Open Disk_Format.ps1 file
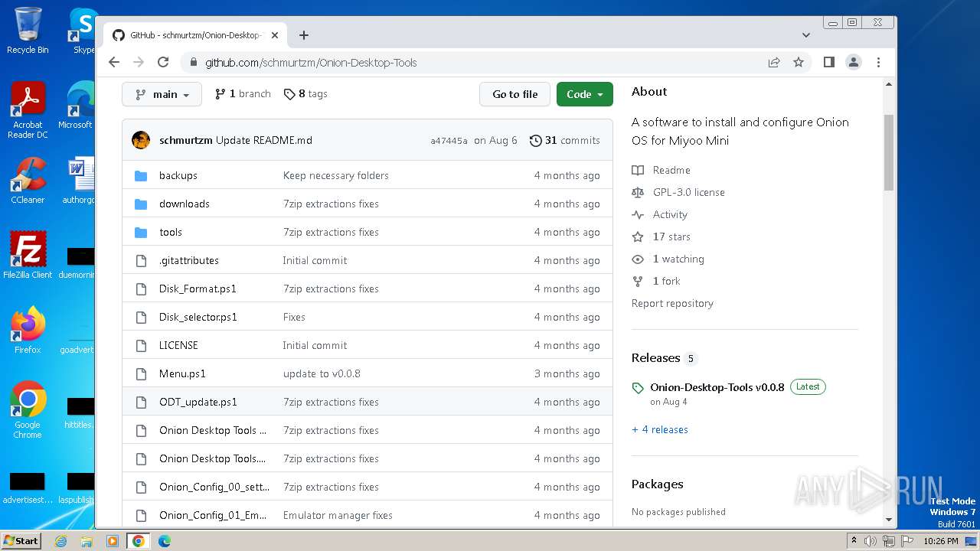This screenshot has height=551, width=980. [198, 289]
